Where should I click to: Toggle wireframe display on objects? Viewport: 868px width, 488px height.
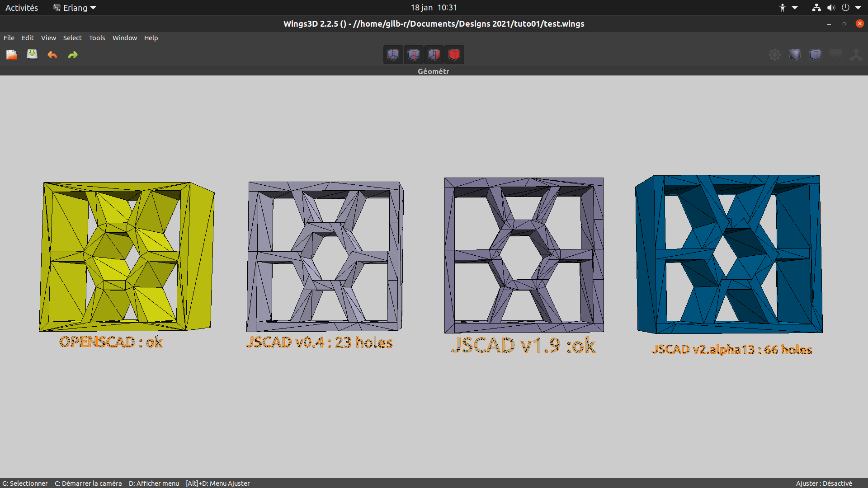(x=815, y=54)
